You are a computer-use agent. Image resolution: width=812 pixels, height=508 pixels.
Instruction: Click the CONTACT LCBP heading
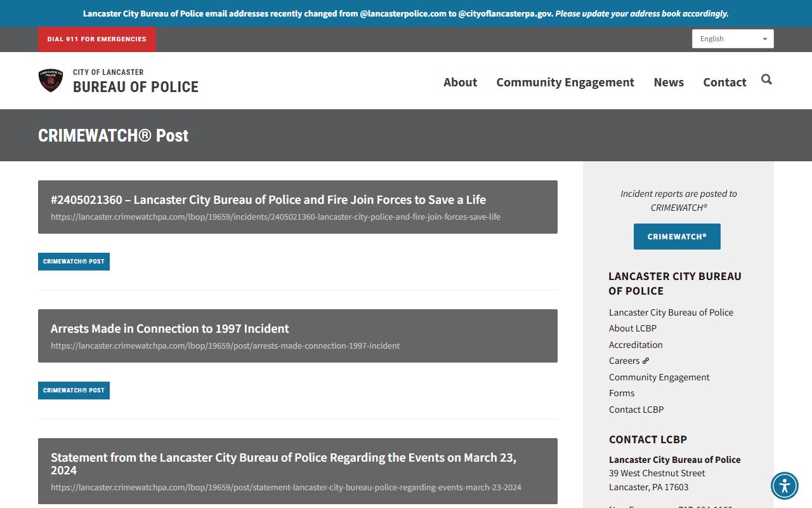[648, 439]
